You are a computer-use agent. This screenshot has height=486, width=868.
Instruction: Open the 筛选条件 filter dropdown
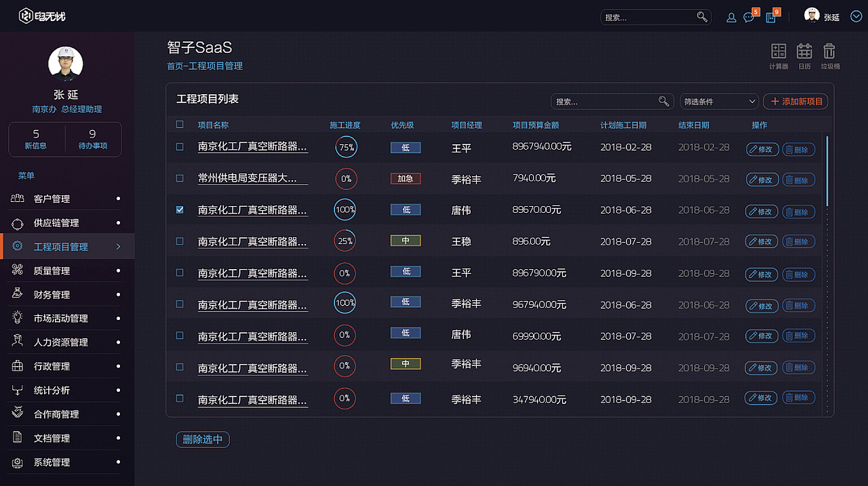pyautogui.click(x=719, y=102)
